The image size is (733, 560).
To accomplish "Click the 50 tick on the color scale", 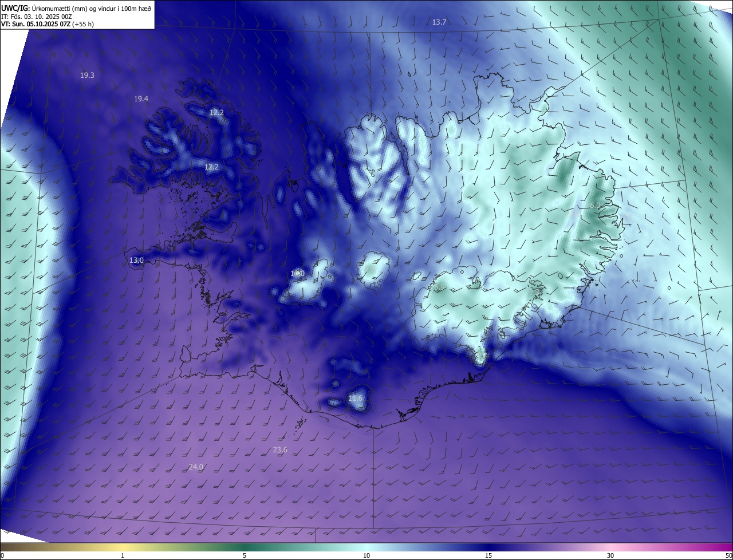I will (728, 555).
